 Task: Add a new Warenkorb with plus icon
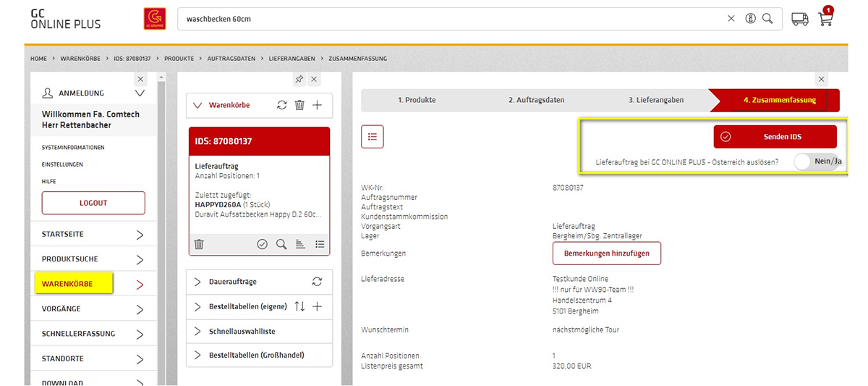(317, 105)
